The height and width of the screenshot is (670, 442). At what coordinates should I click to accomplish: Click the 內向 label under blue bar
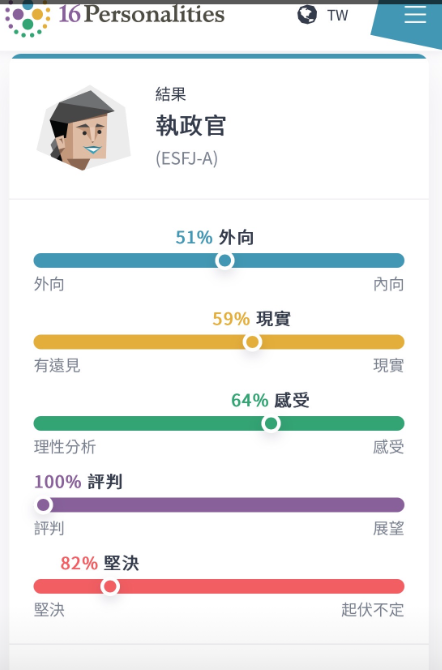coord(389,284)
